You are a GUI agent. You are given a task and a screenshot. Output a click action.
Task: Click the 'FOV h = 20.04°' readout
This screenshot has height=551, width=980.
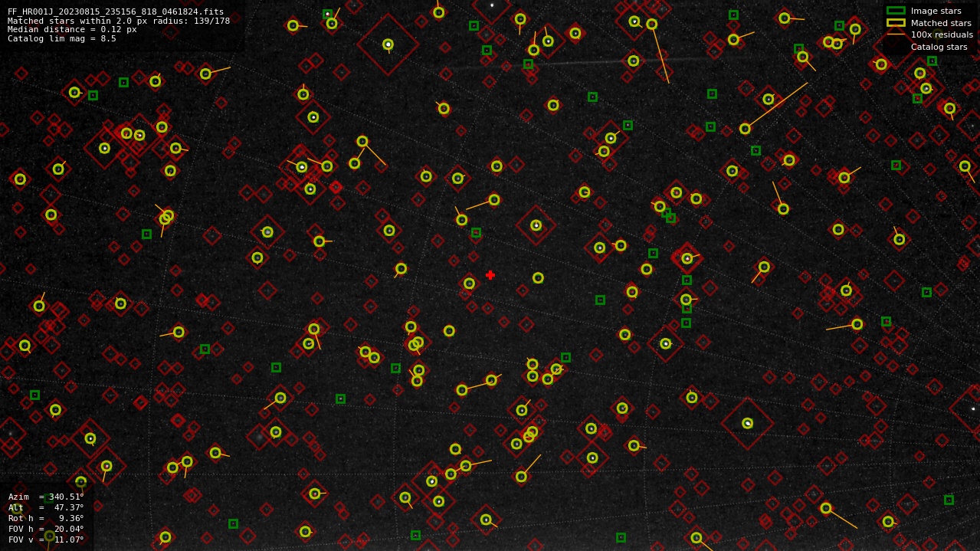pyautogui.click(x=46, y=529)
